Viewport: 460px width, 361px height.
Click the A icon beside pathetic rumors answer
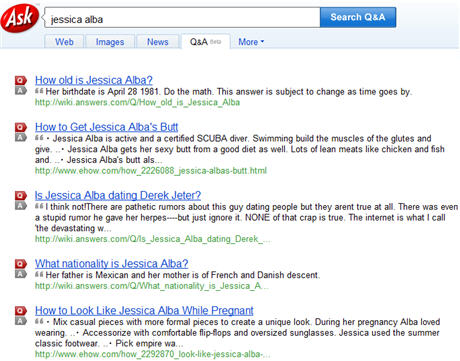tap(20, 206)
